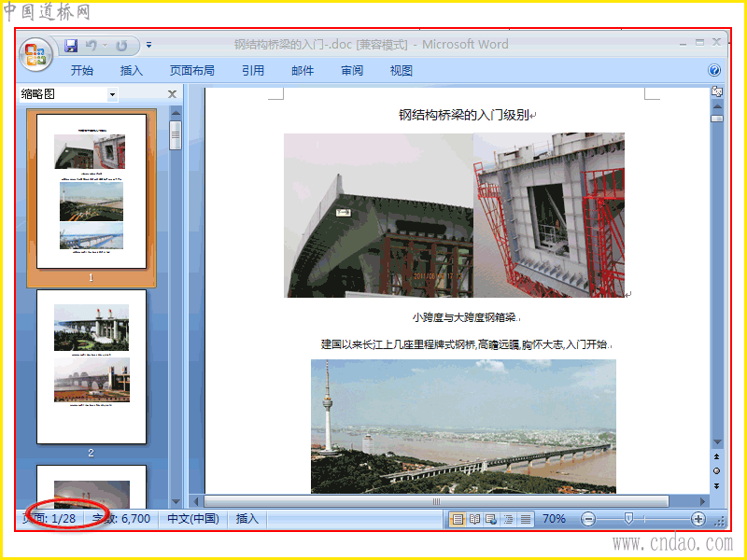The height and width of the screenshot is (560, 747).
Task: Switch to the 引用 tab
Action: 252,71
